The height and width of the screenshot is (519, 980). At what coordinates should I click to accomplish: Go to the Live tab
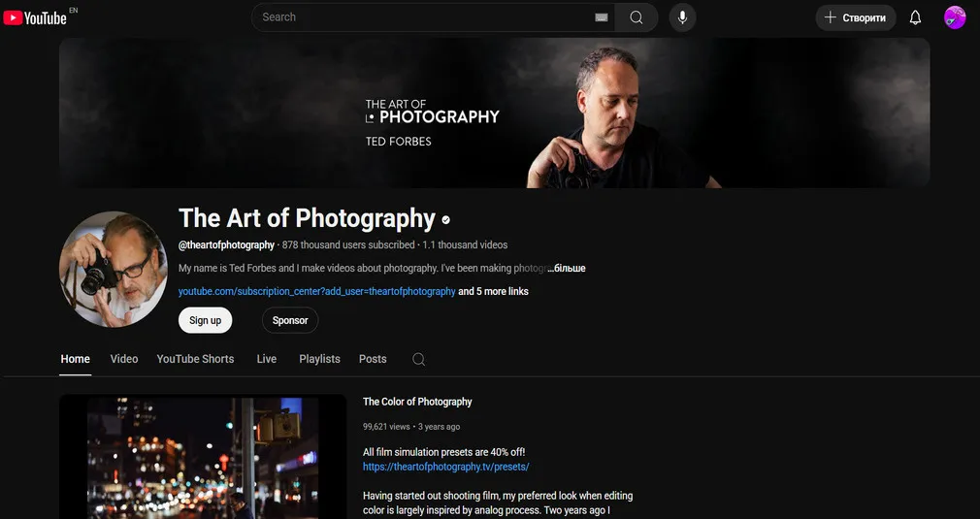[267, 359]
